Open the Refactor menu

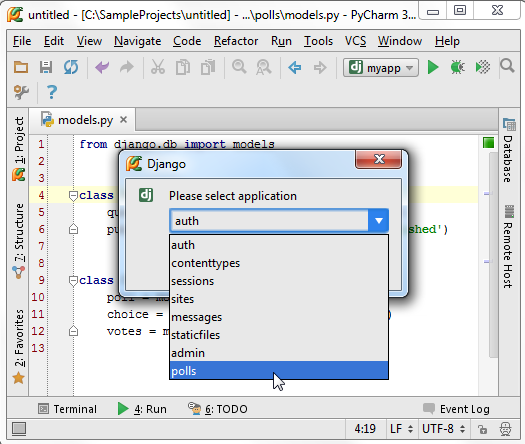point(236,41)
